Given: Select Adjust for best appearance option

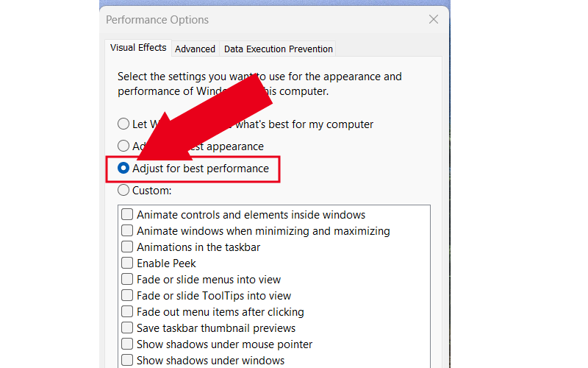Looking at the screenshot, I should click(x=123, y=146).
